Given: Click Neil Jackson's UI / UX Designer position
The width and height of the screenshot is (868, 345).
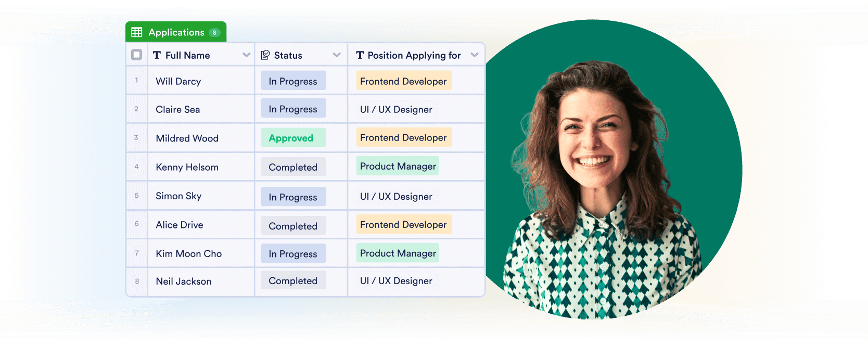Looking at the screenshot, I should pyautogui.click(x=397, y=280).
